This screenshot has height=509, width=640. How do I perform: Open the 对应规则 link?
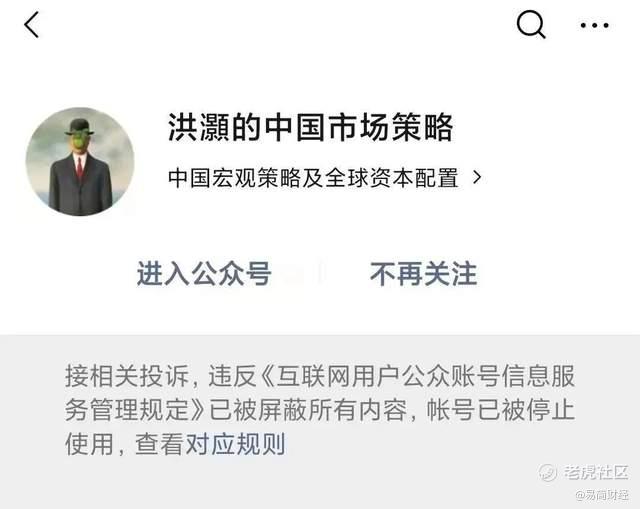click(236, 444)
